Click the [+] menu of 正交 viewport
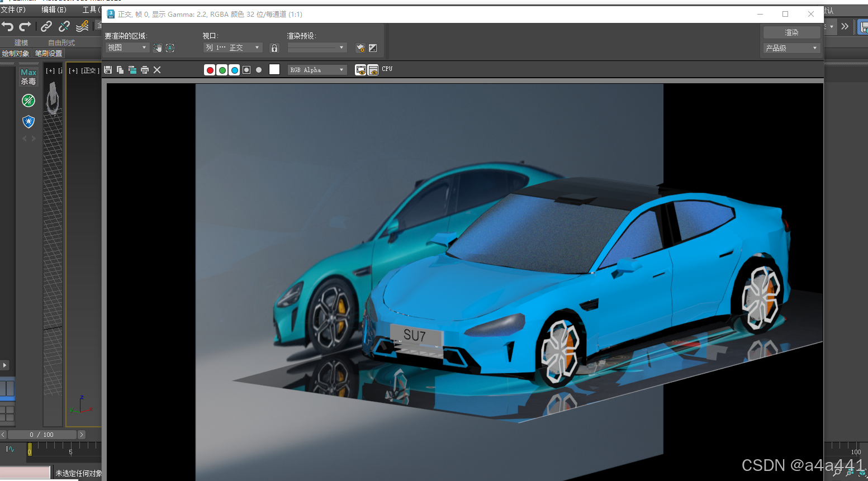The width and height of the screenshot is (868, 481). 73,70
